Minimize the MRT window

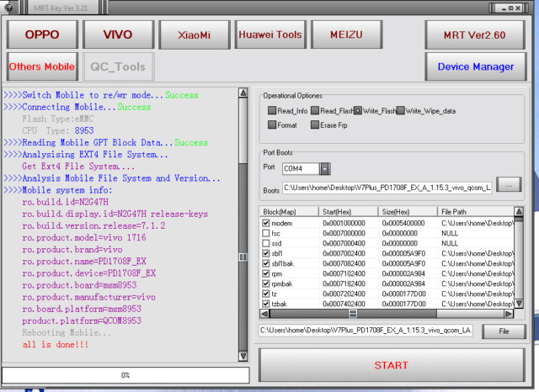tap(504, 8)
